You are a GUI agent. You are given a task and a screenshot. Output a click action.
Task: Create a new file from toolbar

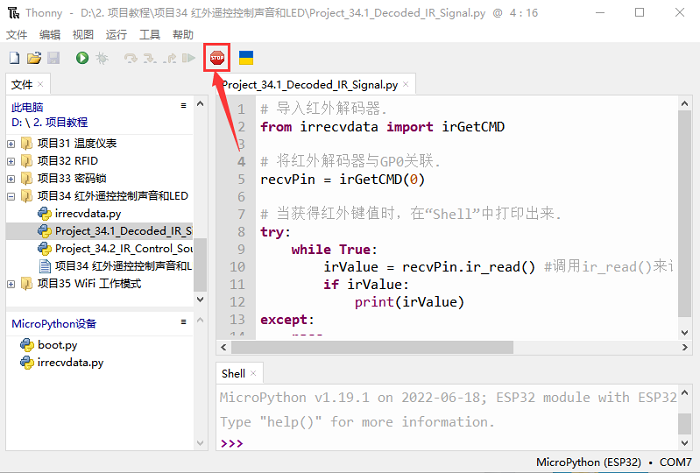14,59
